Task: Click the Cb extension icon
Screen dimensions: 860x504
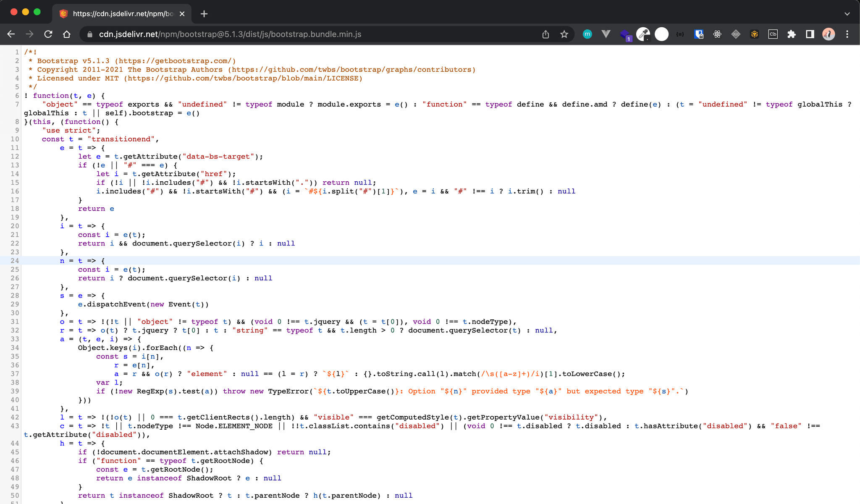Action: coord(773,34)
